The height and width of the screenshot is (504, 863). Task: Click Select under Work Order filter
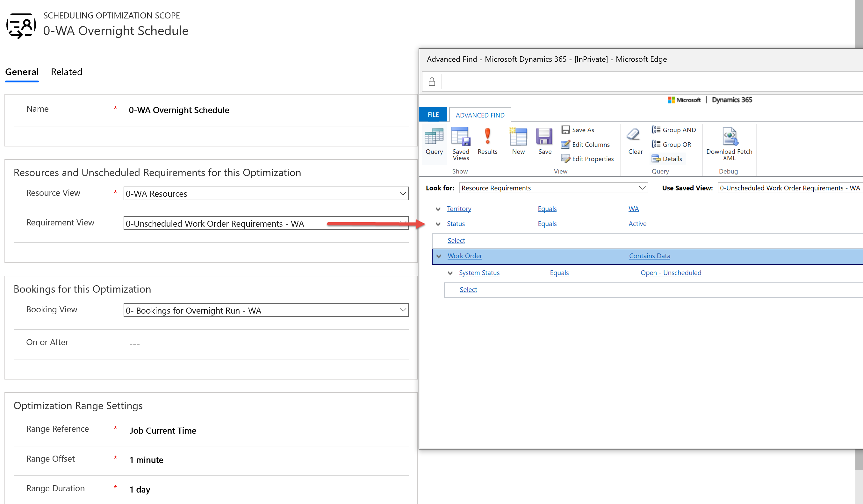(x=468, y=289)
